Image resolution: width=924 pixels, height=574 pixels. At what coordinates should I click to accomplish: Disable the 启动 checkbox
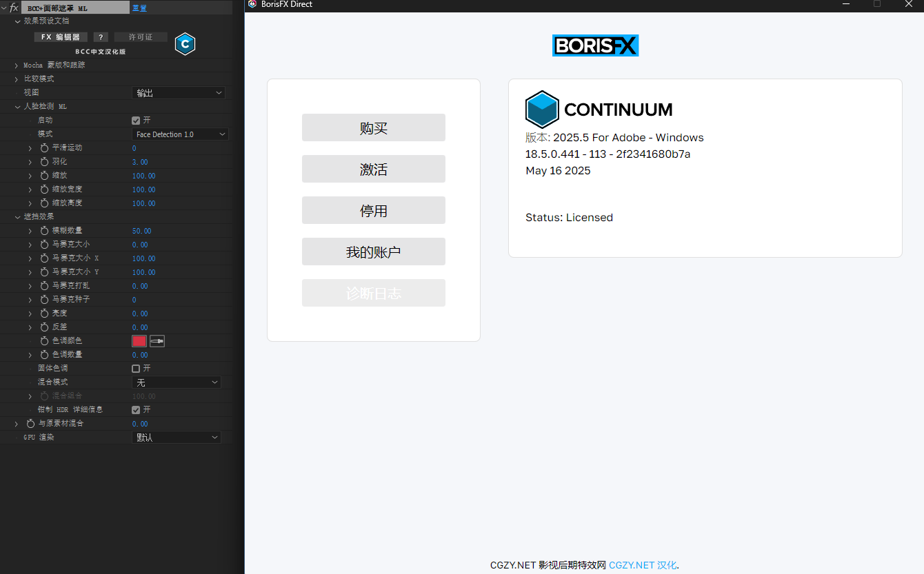click(136, 121)
